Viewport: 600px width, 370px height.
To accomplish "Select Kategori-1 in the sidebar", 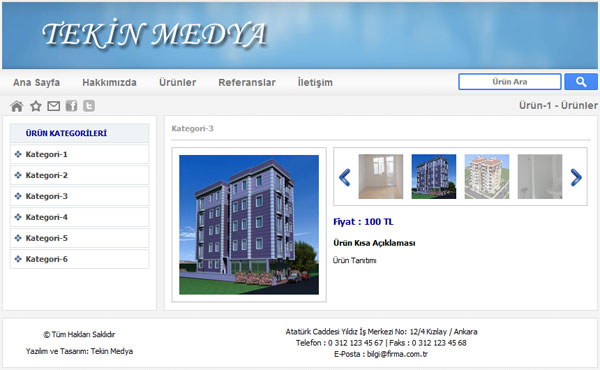I will coord(80,154).
